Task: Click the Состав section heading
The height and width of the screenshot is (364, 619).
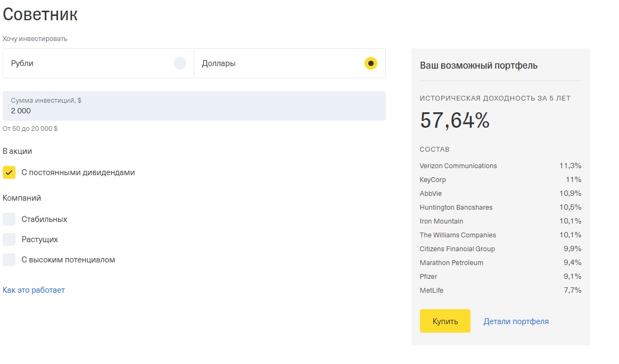Action: coord(434,149)
